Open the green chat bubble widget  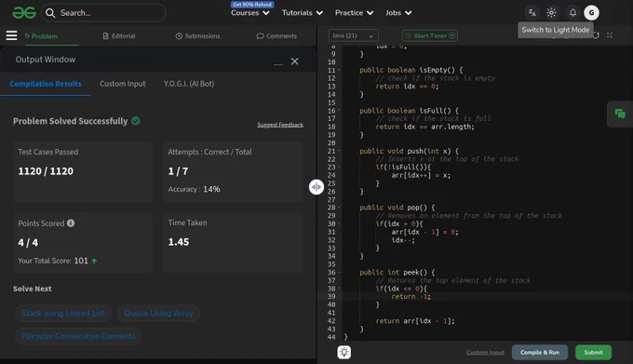(x=620, y=114)
